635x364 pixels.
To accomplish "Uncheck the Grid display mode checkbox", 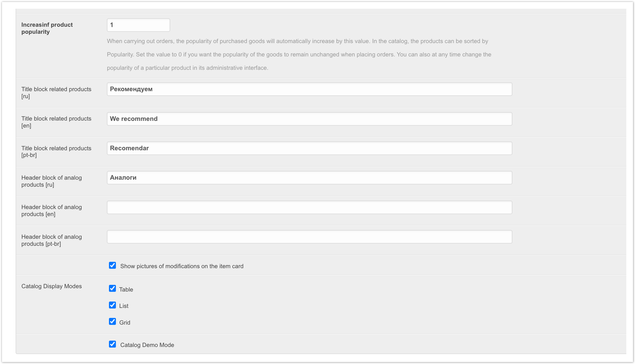I will click(113, 322).
